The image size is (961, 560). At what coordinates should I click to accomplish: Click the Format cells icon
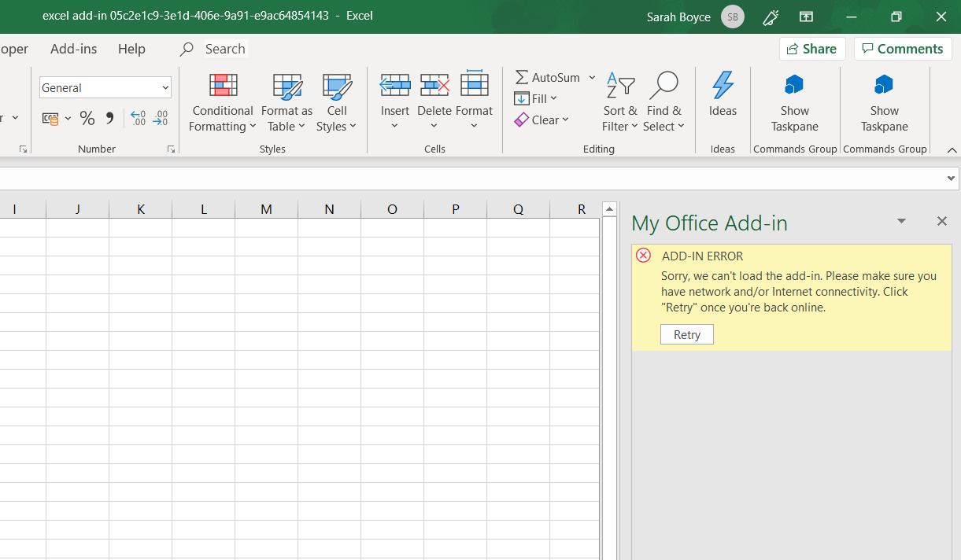474,84
